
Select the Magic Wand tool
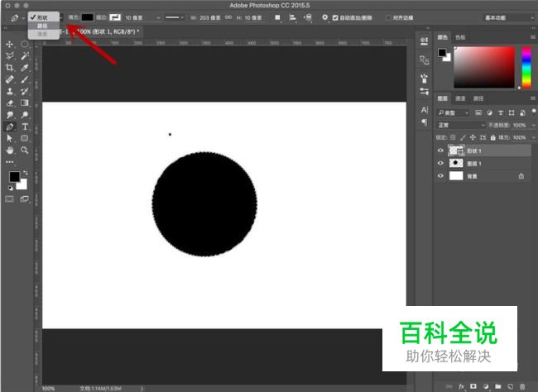[x=25, y=56]
